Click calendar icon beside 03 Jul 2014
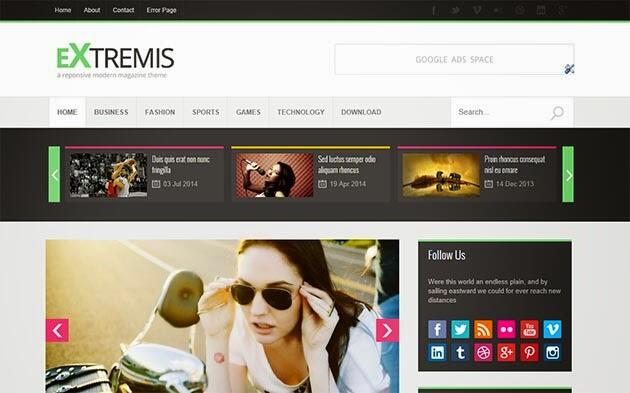Screen dimensions: 630x393 tap(156, 184)
